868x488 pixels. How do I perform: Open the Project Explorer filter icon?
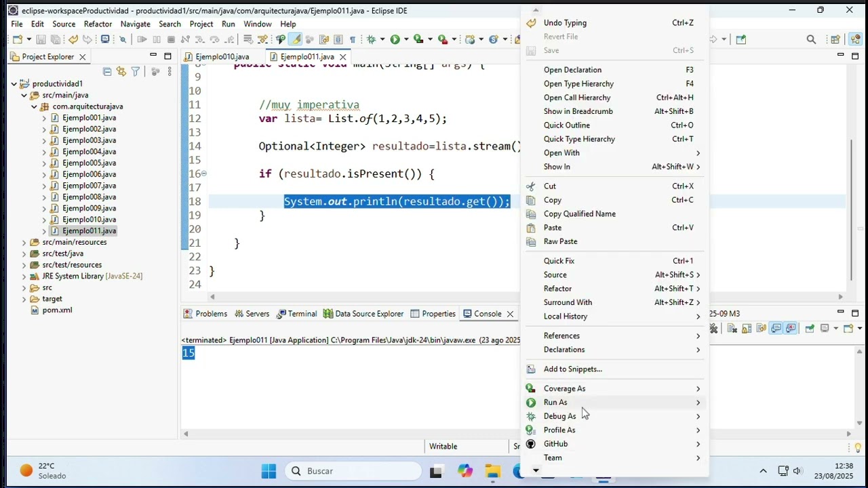[x=136, y=71]
